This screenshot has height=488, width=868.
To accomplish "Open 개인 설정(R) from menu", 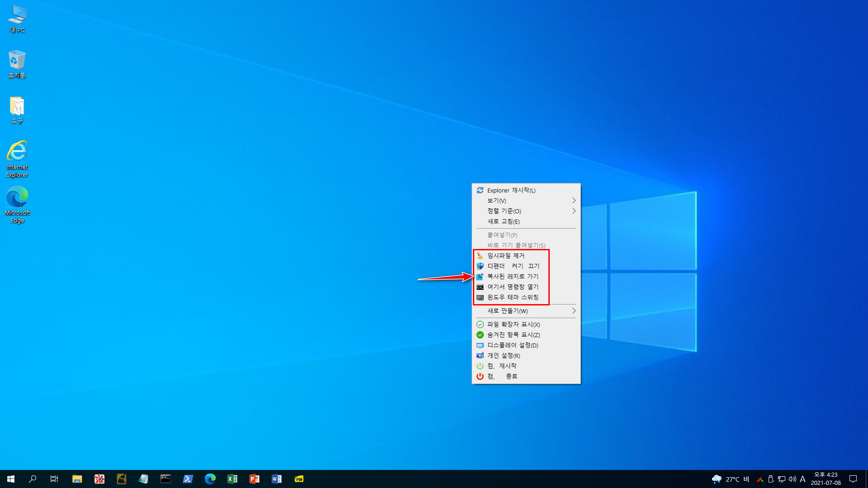I will pyautogui.click(x=526, y=356).
